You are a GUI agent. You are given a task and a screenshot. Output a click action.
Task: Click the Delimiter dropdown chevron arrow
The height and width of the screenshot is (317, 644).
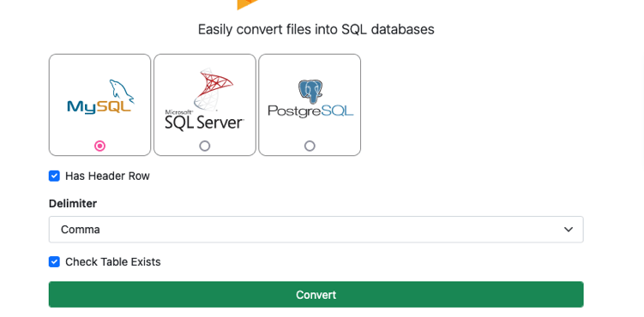[x=569, y=230]
